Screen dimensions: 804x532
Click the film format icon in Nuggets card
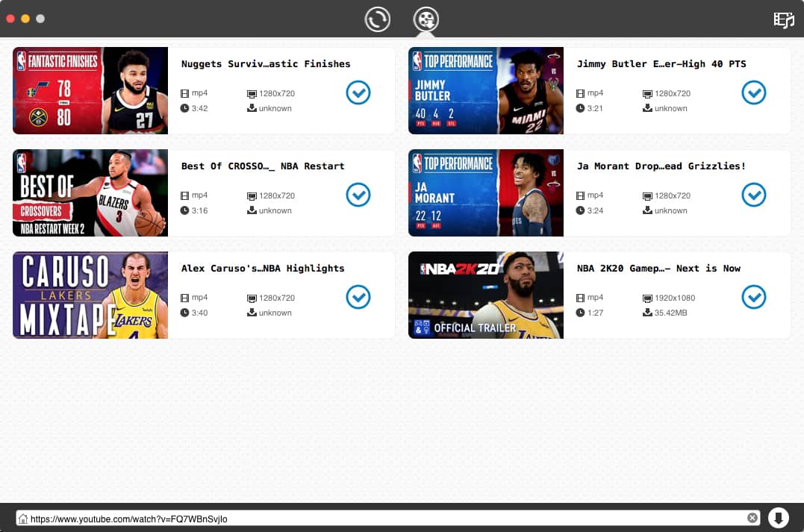coord(184,93)
